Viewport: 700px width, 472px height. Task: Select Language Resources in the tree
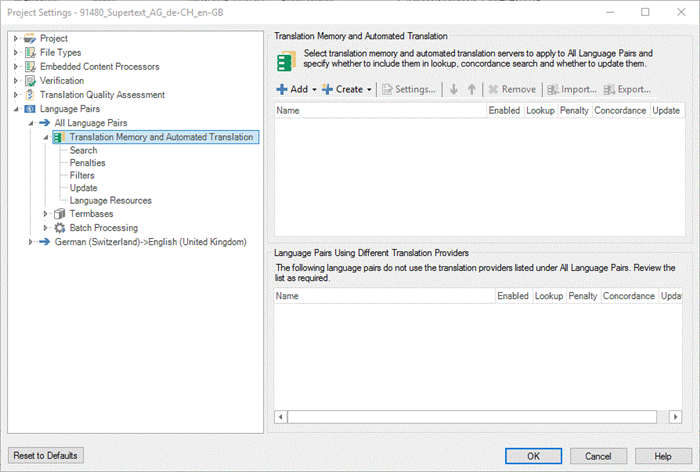click(110, 200)
